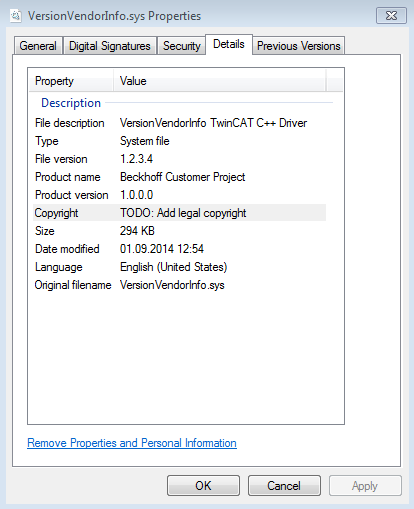Select the Original filename property label

coord(73,285)
